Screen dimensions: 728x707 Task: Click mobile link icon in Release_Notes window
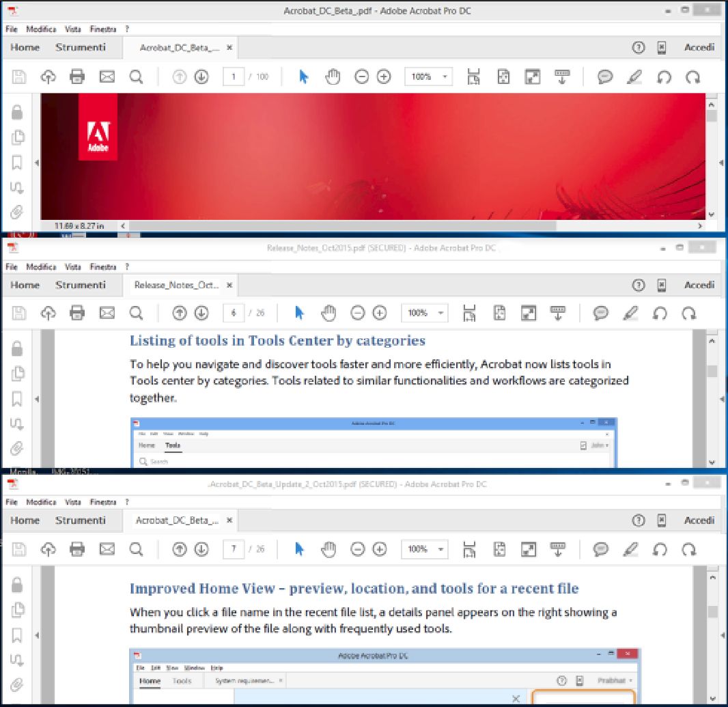662,286
